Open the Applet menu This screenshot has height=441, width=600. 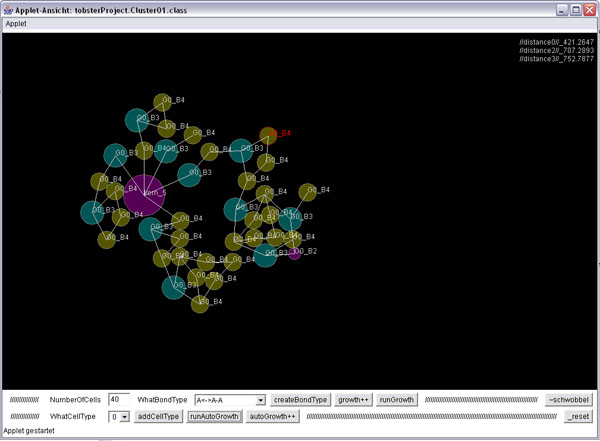coord(16,24)
